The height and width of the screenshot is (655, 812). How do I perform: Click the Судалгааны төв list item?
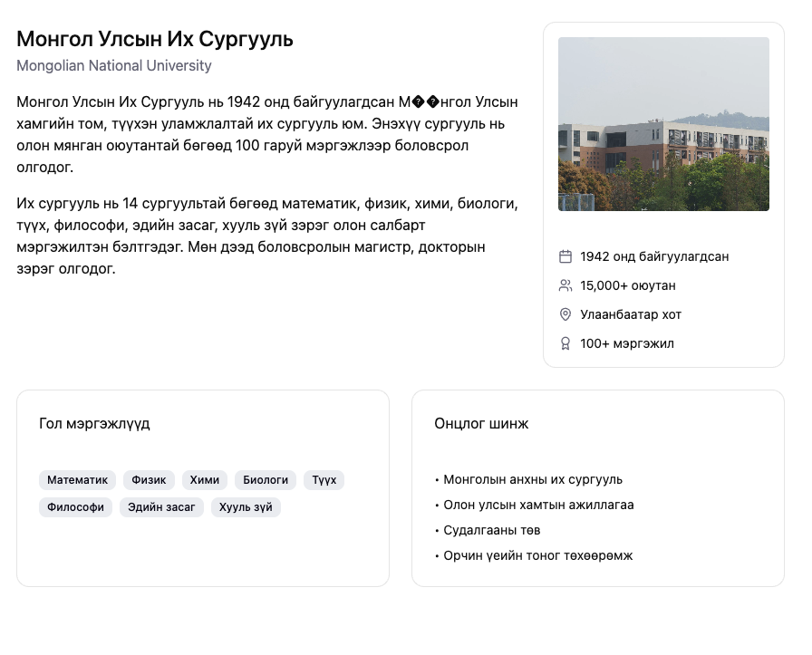point(491,530)
